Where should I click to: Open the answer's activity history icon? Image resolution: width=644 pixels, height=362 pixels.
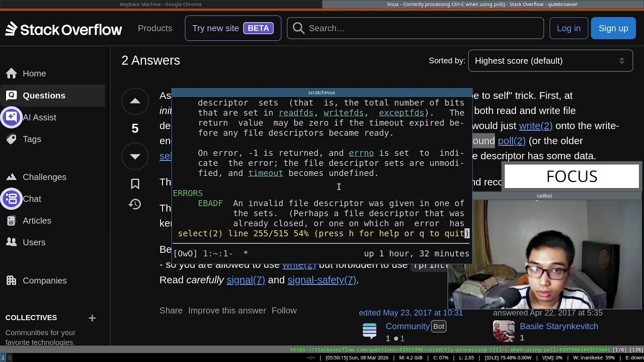[x=135, y=204]
